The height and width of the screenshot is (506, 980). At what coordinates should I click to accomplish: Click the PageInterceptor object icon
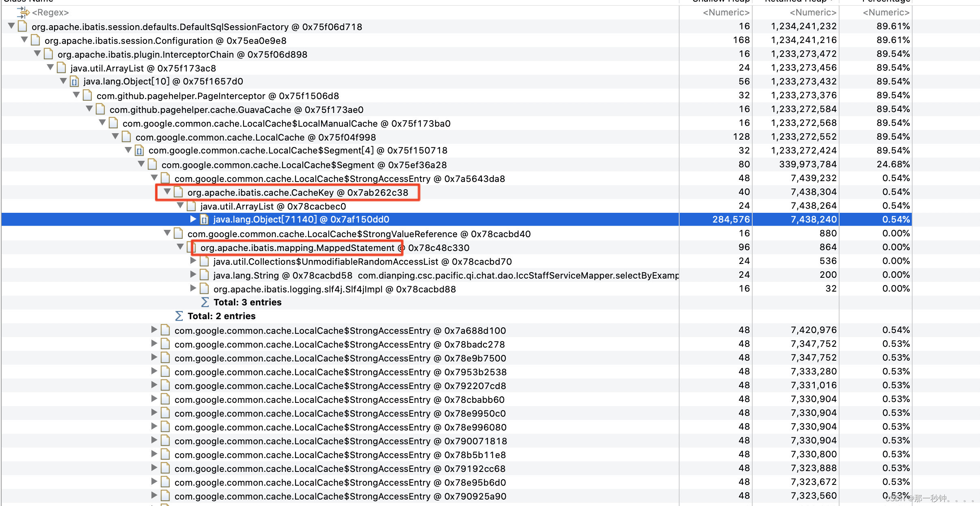pyautogui.click(x=87, y=96)
